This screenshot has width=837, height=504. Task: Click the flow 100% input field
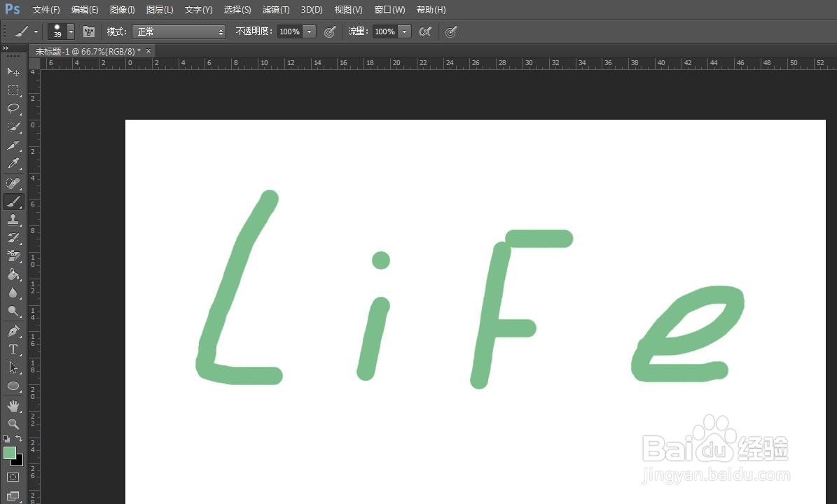[385, 32]
